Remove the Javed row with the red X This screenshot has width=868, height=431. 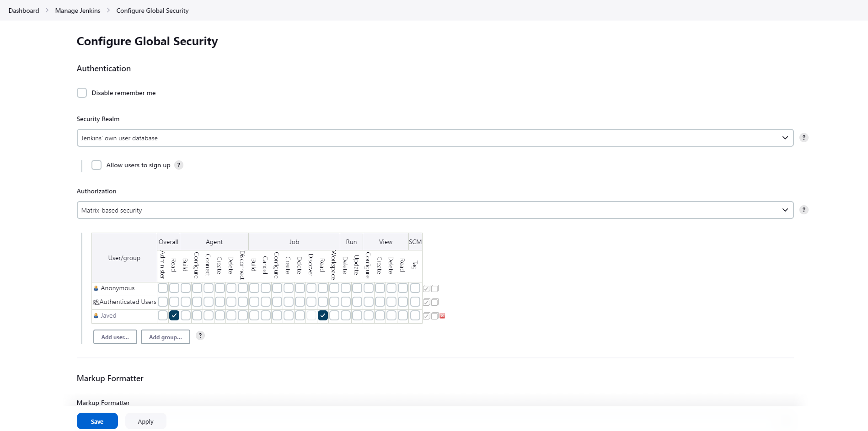point(442,316)
